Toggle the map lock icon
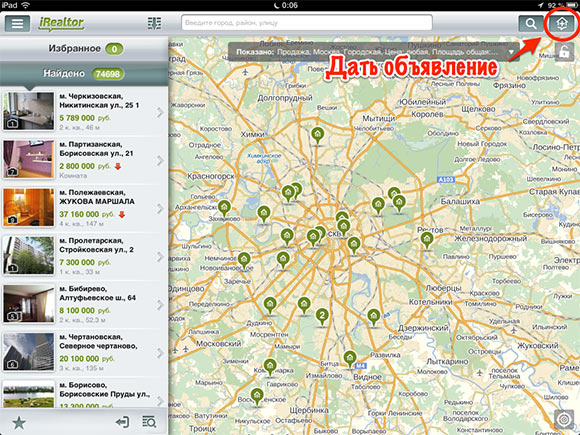Viewport: 580px width, 435px height. coord(564,52)
